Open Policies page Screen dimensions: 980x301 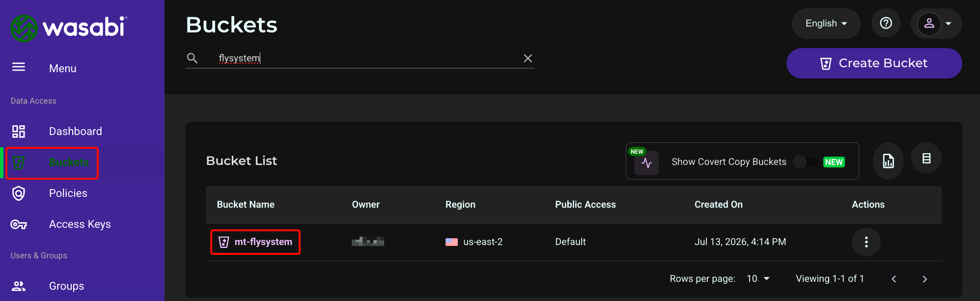point(68,193)
